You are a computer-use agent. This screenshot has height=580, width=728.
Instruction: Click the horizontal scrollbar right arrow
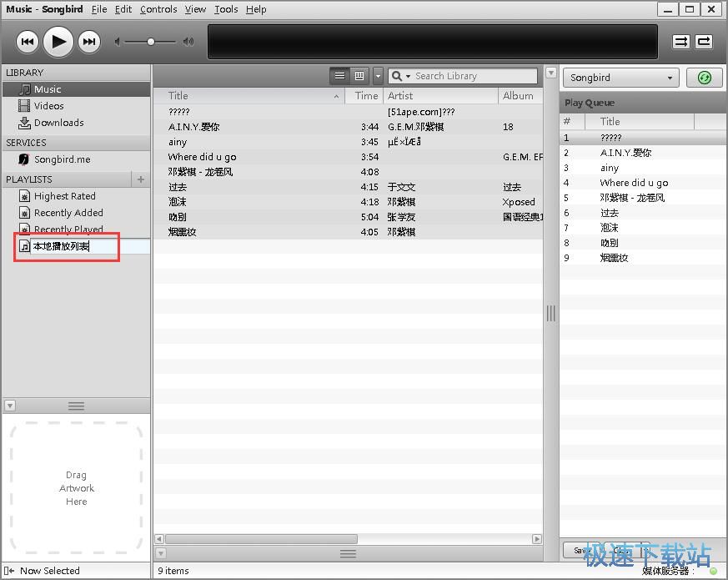point(537,539)
